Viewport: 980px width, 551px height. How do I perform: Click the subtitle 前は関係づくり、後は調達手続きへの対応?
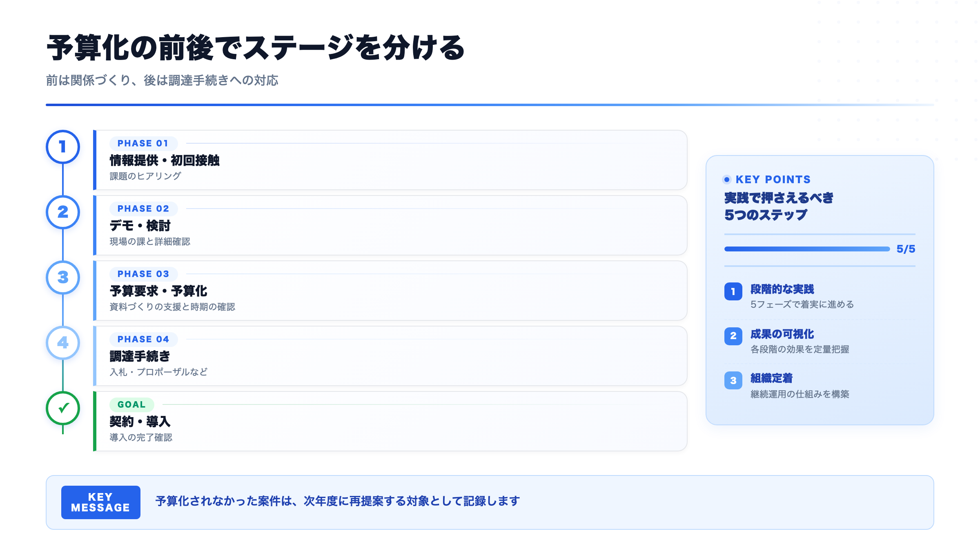tap(162, 80)
